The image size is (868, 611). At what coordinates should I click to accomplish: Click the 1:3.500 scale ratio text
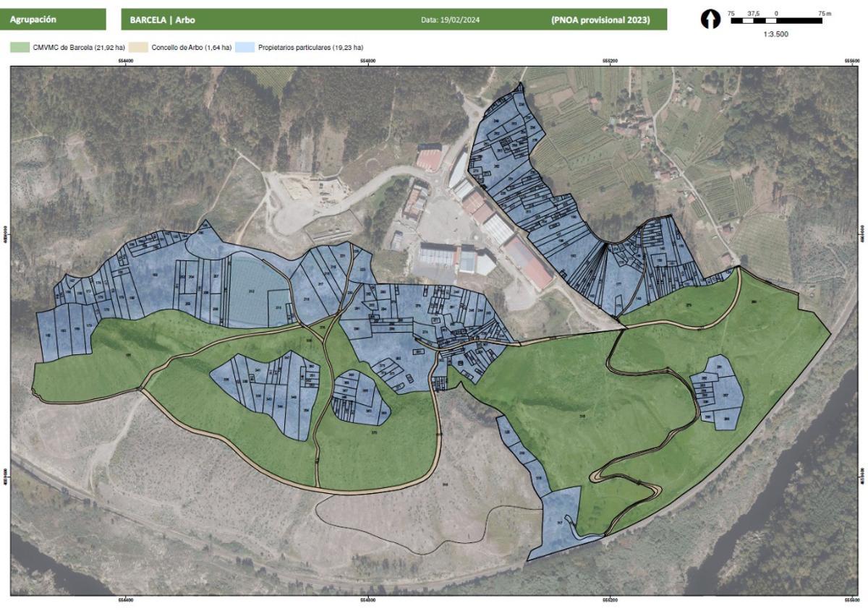[x=775, y=34]
